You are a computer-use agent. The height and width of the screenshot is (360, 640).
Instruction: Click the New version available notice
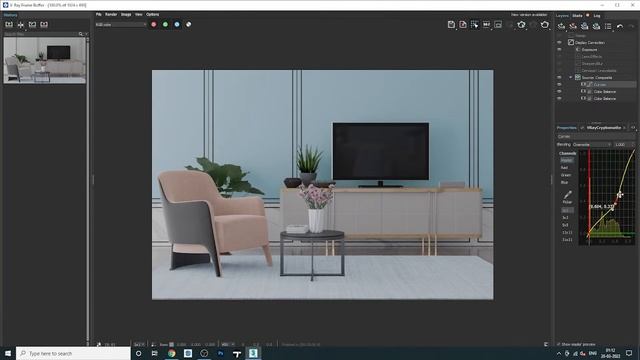[529, 15]
